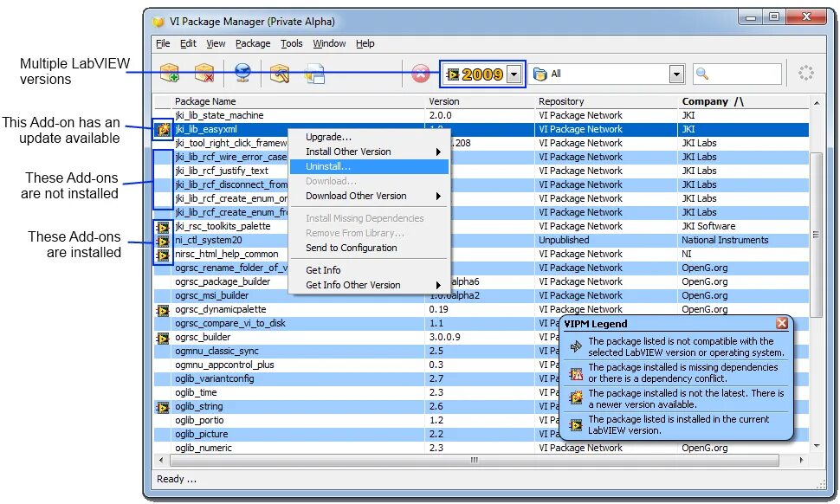Click installed icon next to oglib_string

click(x=163, y=408)
